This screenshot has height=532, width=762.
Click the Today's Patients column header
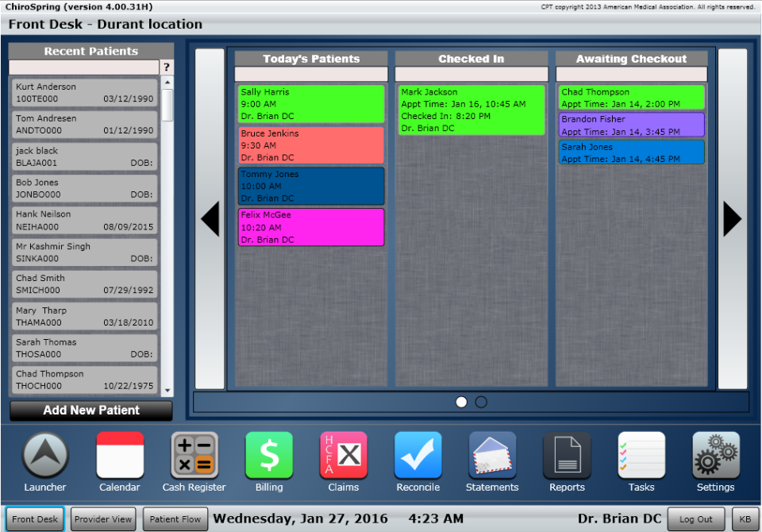[x=311, y=59]
